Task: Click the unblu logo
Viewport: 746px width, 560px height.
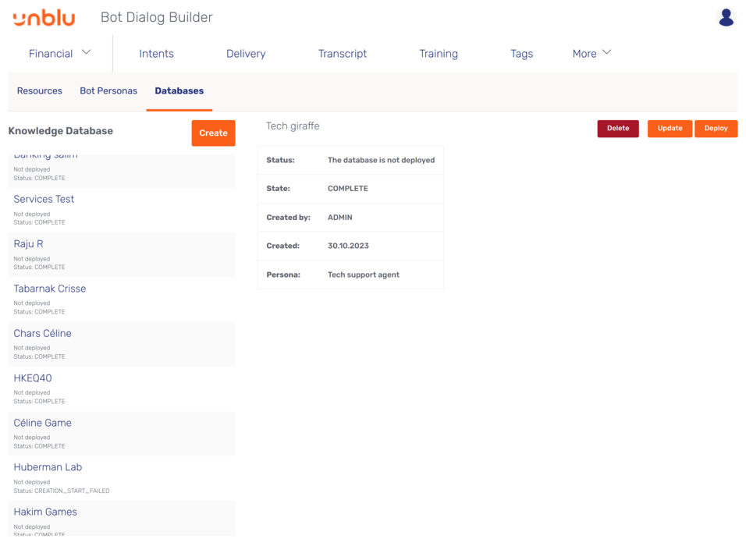Action: (44, 18)
